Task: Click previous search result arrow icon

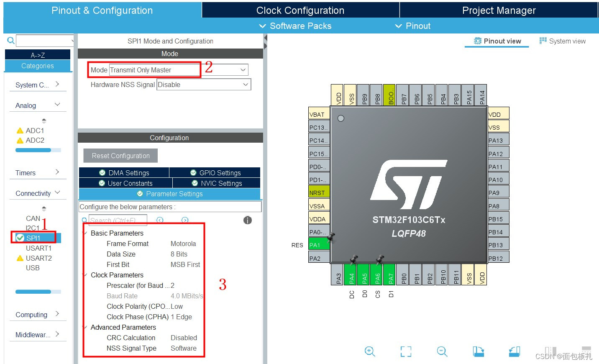Action: click(x=160, y=220)
